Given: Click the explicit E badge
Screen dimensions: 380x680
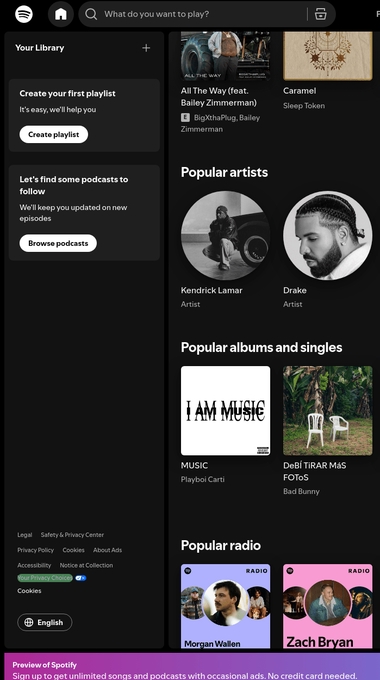Looking at the screenshot, I should [185, 118].
